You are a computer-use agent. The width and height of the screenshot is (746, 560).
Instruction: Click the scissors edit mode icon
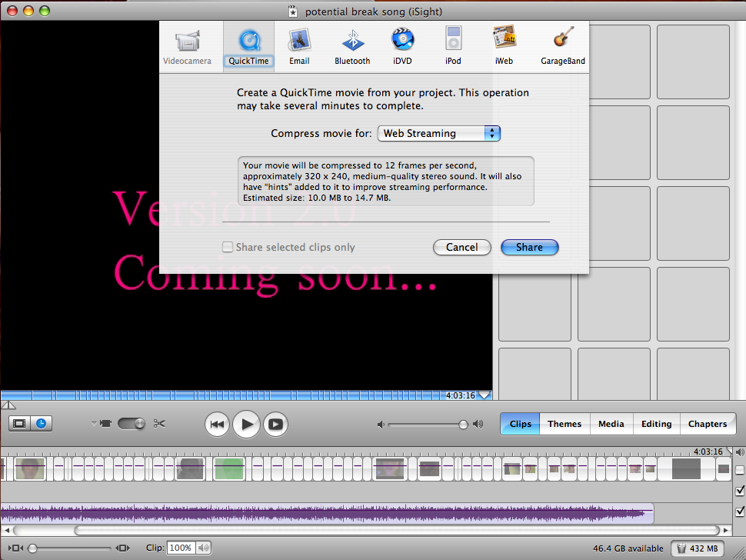[159, 423]
